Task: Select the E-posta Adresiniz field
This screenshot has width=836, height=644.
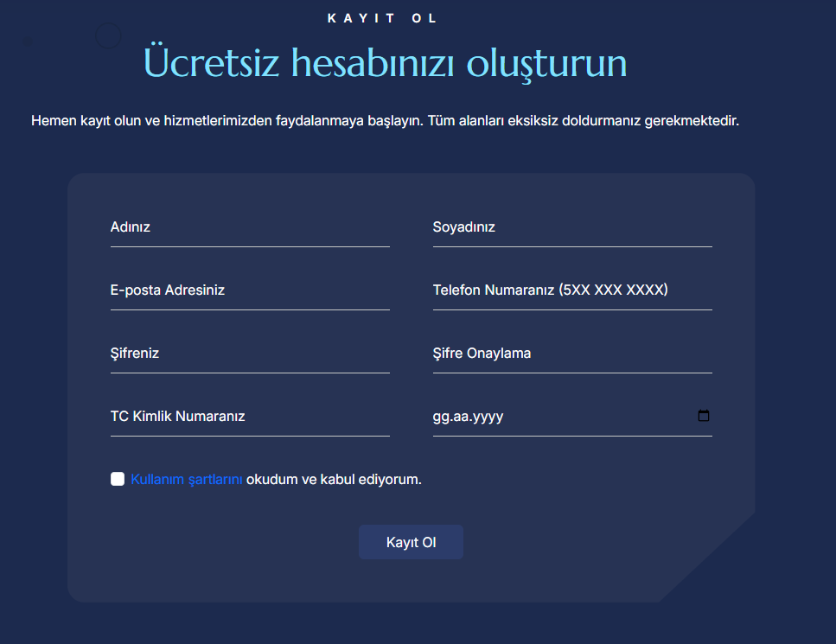Action: coord(250,290)
